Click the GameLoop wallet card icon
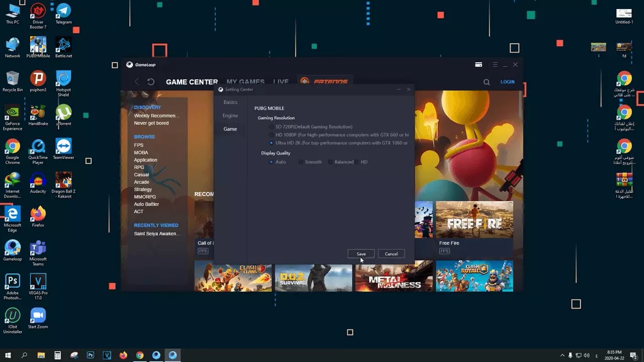This screenshot has height=362, width=644. click(x=479, y=65)
